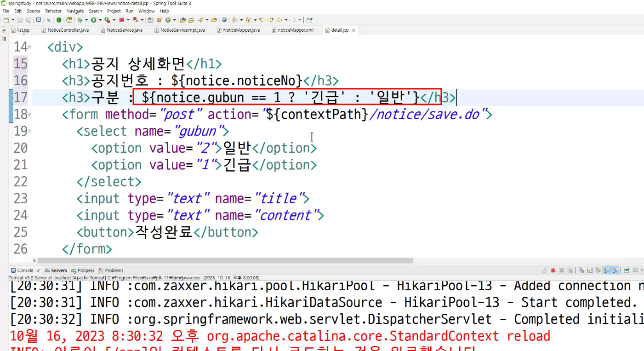644x351 pixels.
Task: Toggle Show Console on Standard Error Changes
Action: tap(616, 270)
